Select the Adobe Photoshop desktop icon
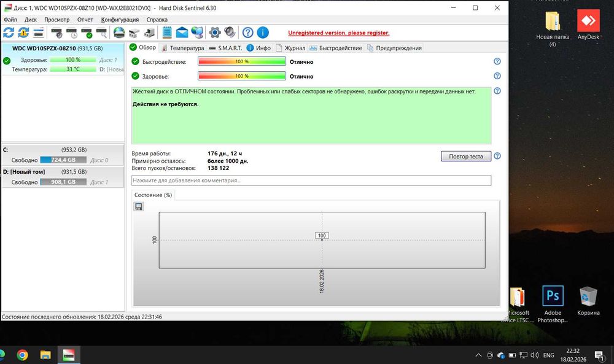 point(553,304)
